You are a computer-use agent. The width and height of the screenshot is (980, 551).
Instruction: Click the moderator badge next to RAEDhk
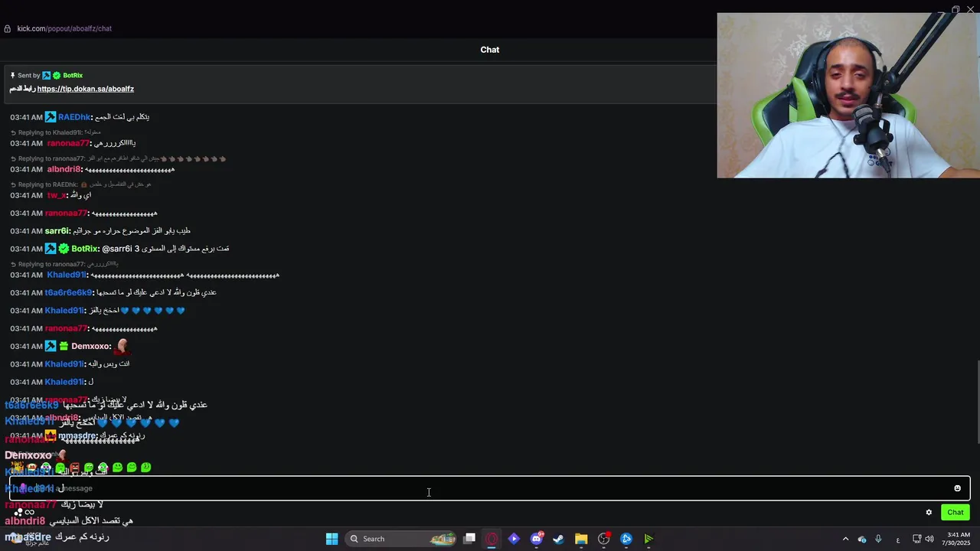click(x=51, y=117)
